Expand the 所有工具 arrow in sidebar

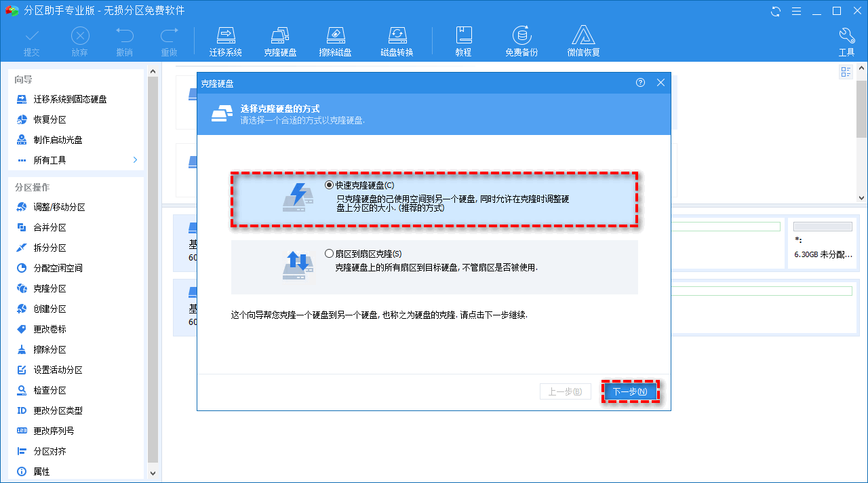tap(135, 160)
